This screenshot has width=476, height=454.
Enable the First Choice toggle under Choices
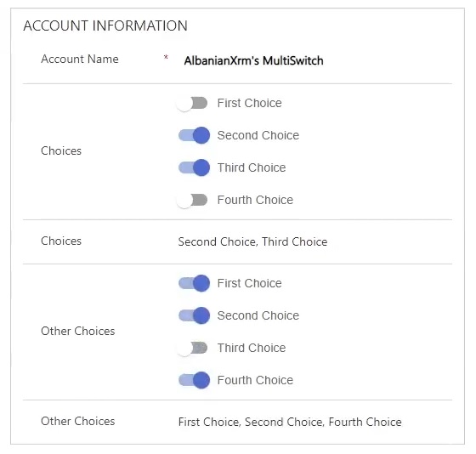(x=192, y=104)
